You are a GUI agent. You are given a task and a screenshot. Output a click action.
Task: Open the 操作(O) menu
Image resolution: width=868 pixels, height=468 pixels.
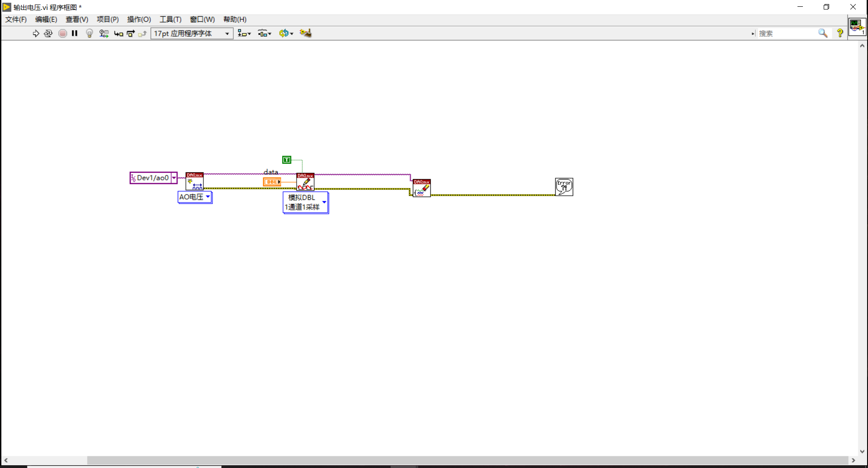pyautogui.click(x=139, y=19)
